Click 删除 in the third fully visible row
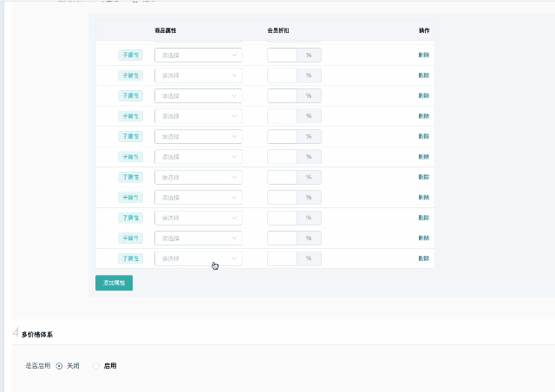 point(424,95)
